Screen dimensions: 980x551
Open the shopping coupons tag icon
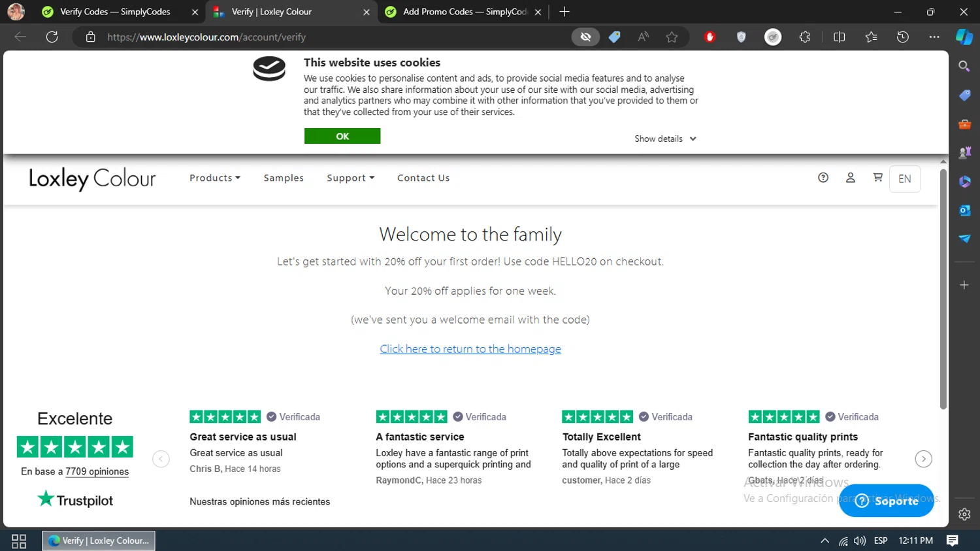614,37
